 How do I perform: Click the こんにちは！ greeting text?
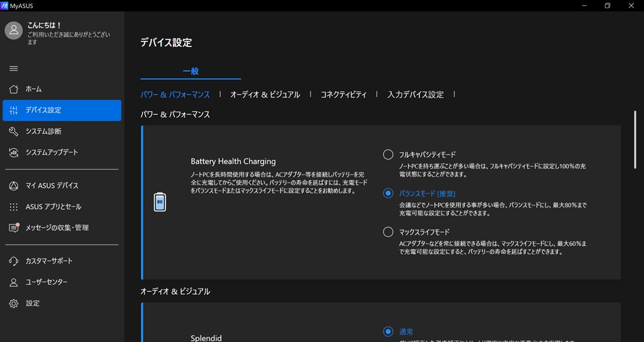click(45, 25)
